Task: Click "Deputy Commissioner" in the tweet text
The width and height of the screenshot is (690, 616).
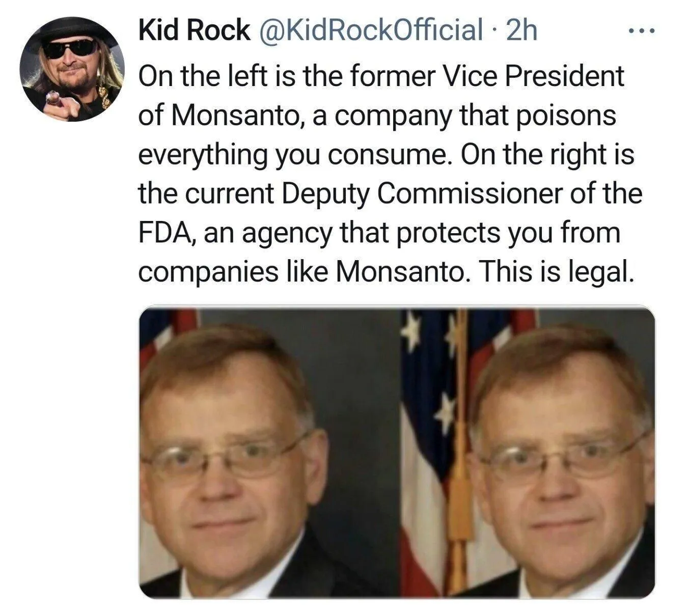Action: click(x=422, y=195)
